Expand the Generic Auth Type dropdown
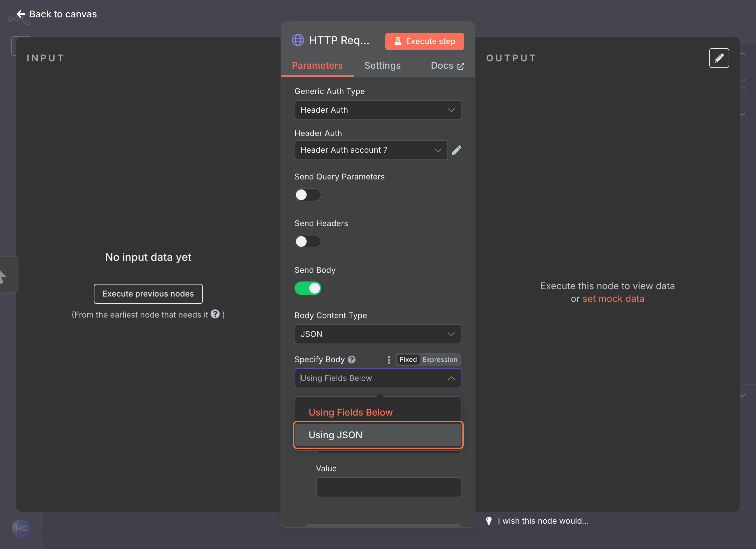 [x=378, y=110]
